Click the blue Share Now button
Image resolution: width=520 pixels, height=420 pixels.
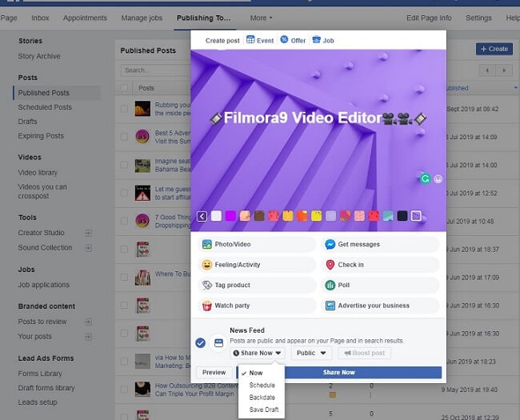tap(339, 373)
